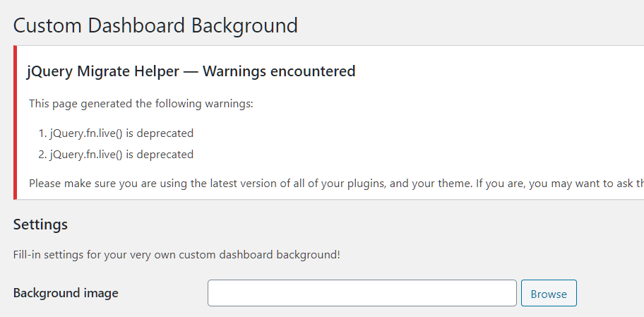Click "This page generated the following warnings" text
The width and height of the screenshot is (644, 317).
point(141,104)
